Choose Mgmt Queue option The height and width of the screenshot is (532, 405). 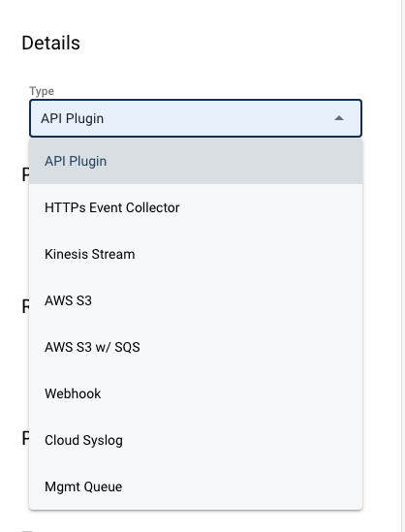tap(196, 486)
